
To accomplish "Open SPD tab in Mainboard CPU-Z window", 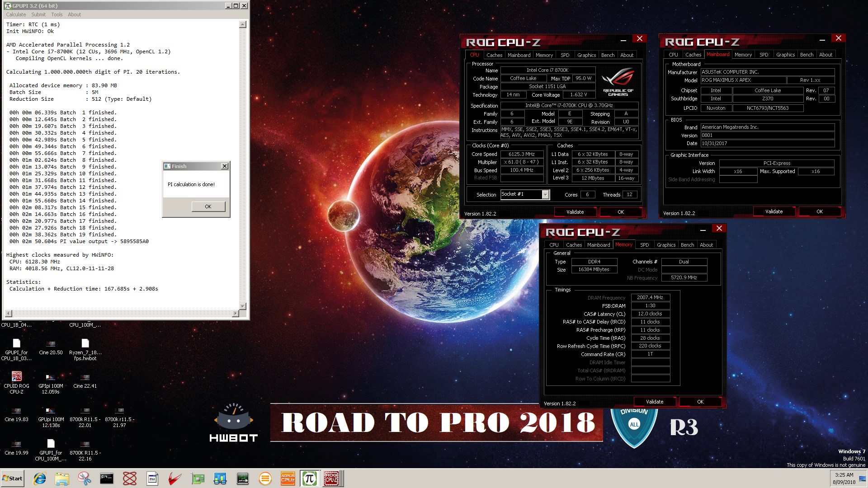I will pyautogui.click(x=764, y=55).
